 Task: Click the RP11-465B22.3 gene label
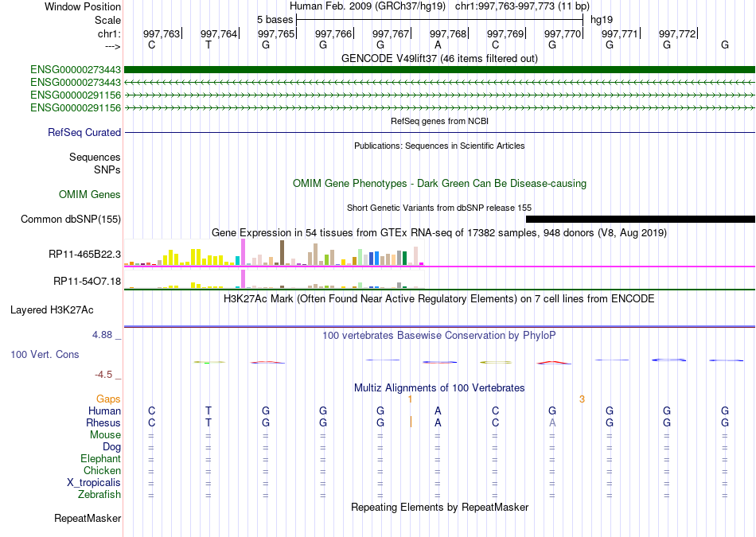click(x=85, y=254)
